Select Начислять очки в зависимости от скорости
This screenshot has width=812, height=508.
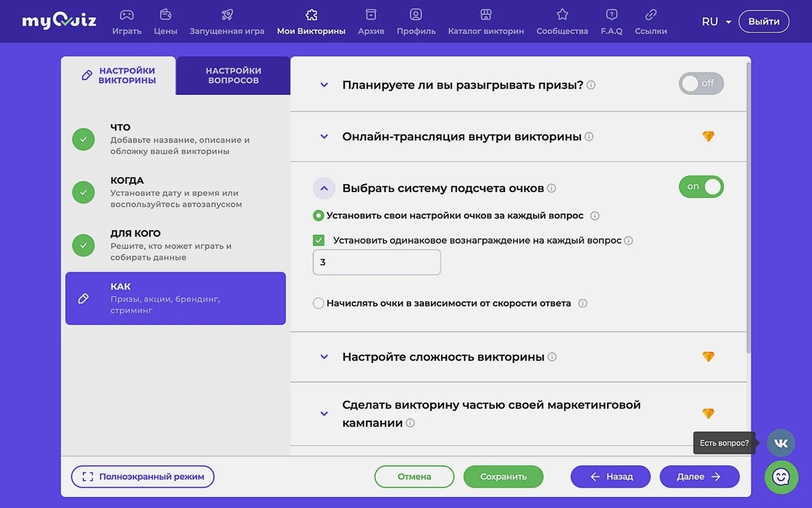point(318,303)
